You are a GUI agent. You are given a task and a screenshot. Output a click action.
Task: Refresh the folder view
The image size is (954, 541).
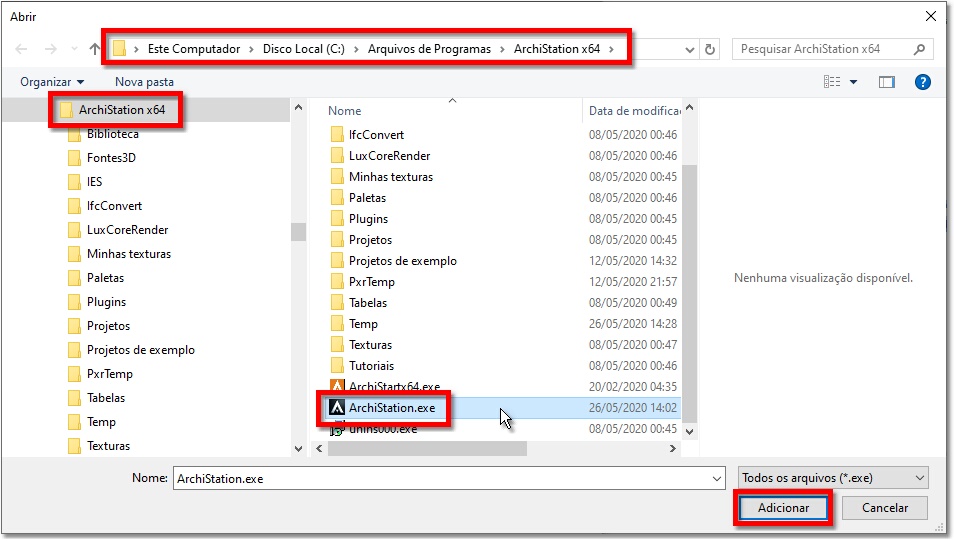[709, 49]
